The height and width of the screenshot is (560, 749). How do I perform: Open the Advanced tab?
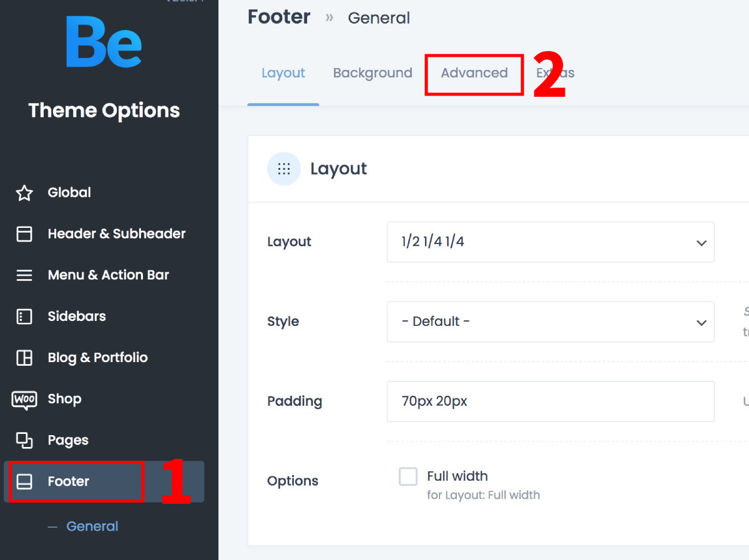coord(474,73)
